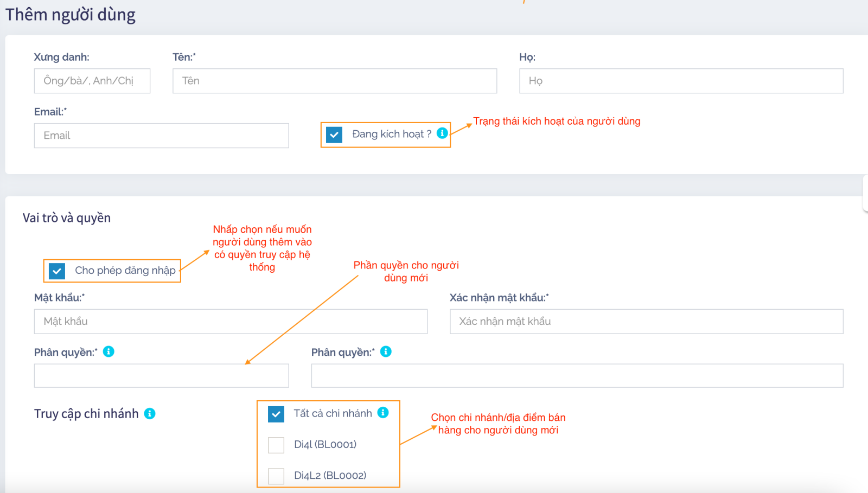
Task: Expand the wide right Phân quyền selection box
Action: (x=577, y=375)
